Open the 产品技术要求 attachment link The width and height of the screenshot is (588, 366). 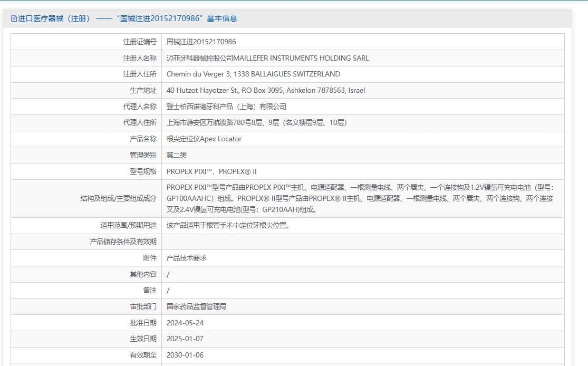[186, 258]
